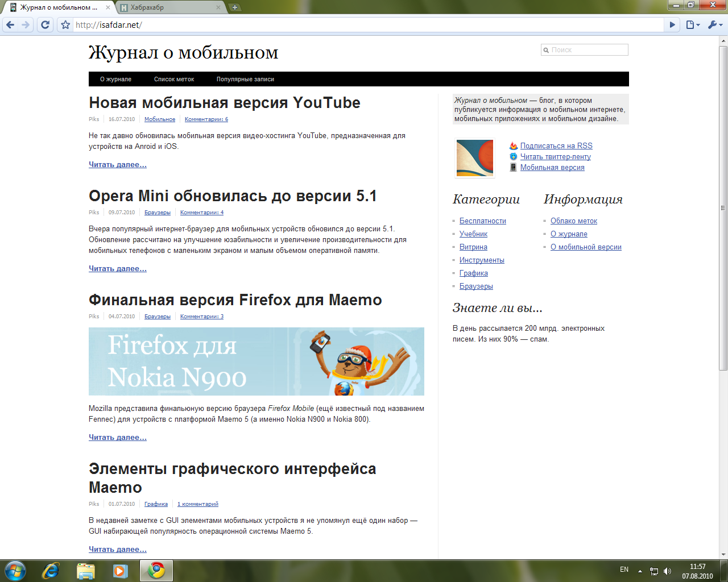Viewport: 728px width, 582px height.
Task: Open the Список меток navigation item
Action: [174, 79]
